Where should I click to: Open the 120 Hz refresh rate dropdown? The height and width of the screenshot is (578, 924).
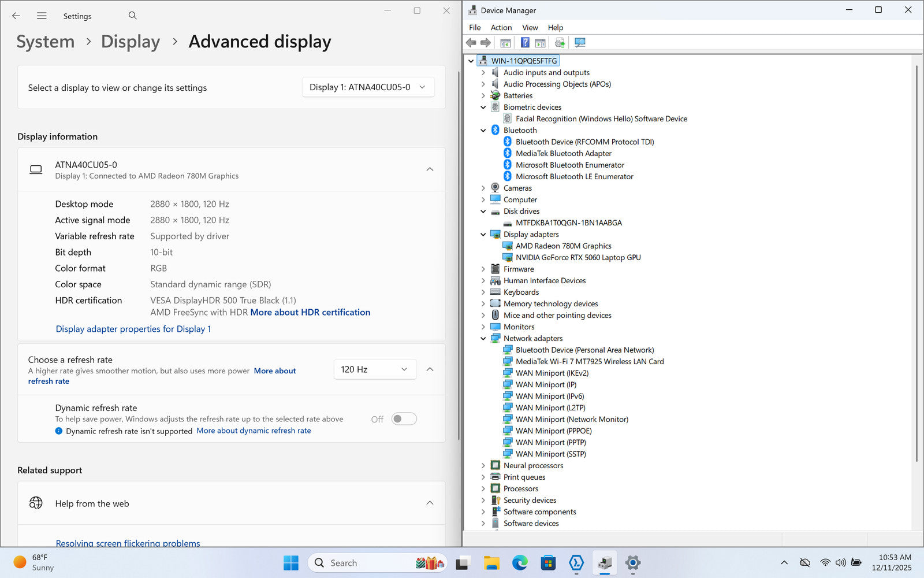pyautogui.click(x=374, y=369)
